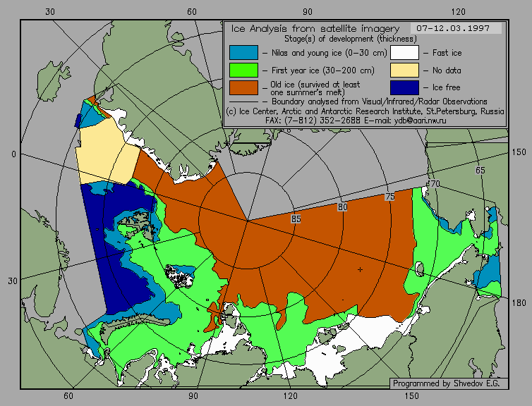
Task: Click the 70 latitude label
Action: tap(435, 184)
